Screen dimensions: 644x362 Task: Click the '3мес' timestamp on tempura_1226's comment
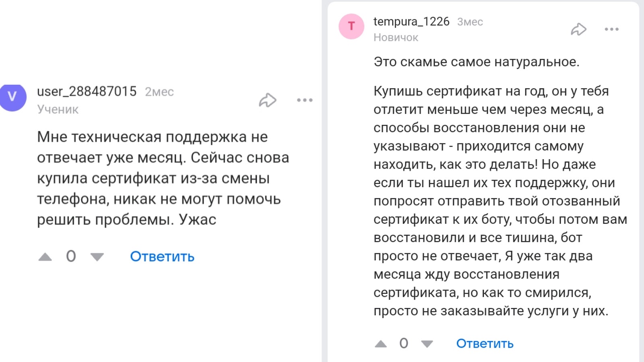(469, 22)
